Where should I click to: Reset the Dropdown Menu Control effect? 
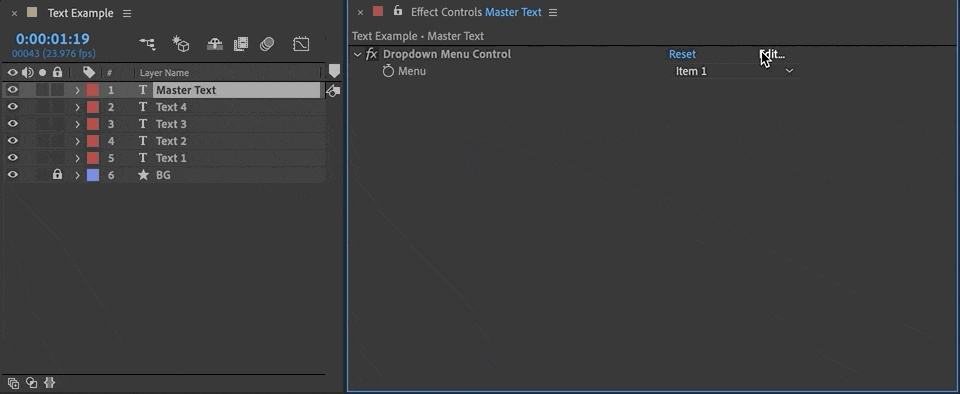click(682, 54)
